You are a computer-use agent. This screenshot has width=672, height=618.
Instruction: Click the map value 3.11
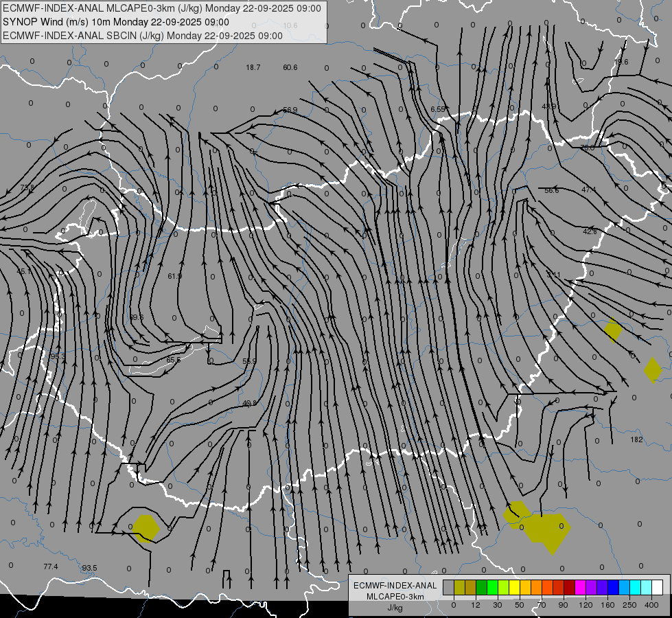pos(553,275)
